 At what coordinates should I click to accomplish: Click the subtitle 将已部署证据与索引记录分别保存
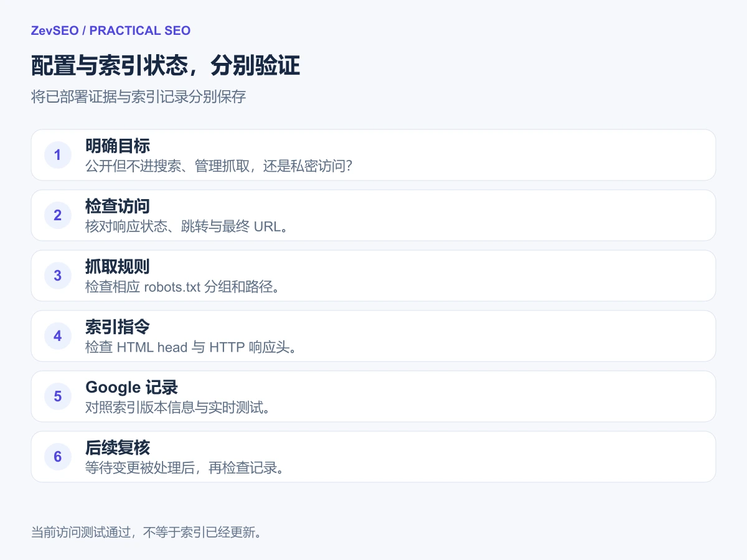tap(139, 97)
